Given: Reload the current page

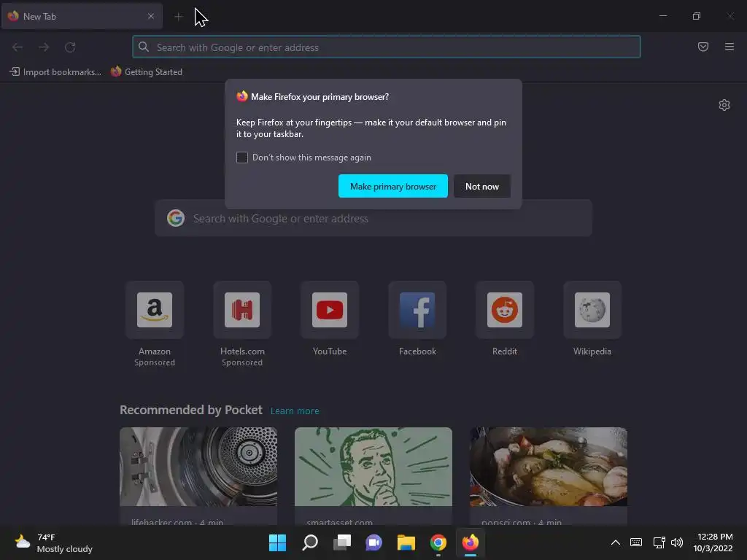Looking at the screenshot, I should (70, 47).
